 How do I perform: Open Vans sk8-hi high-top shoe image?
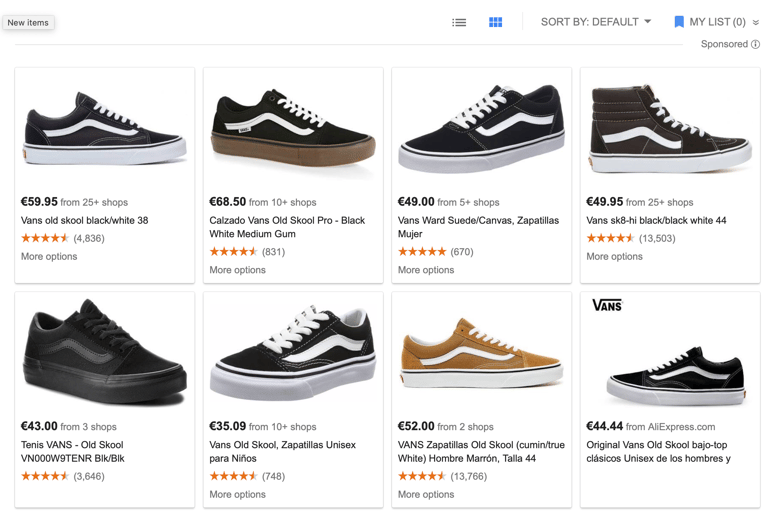point(670,129)
